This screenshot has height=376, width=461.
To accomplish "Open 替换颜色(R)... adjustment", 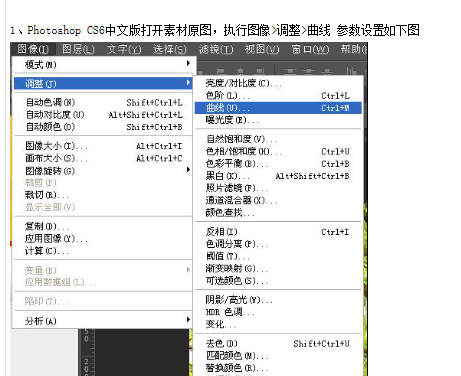I will coord(278,368).
